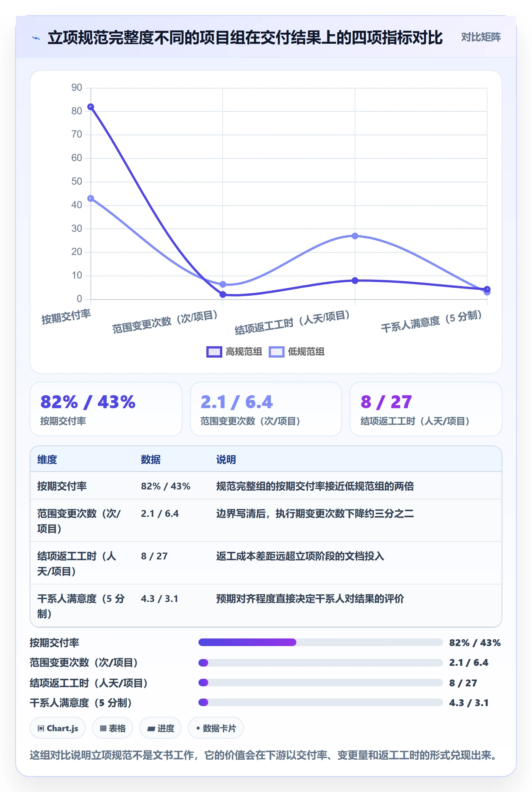The height and width of the screenshot is (792, 532).
Task: Click progress value 4.3 / 3.1
Action: point(469,703)
